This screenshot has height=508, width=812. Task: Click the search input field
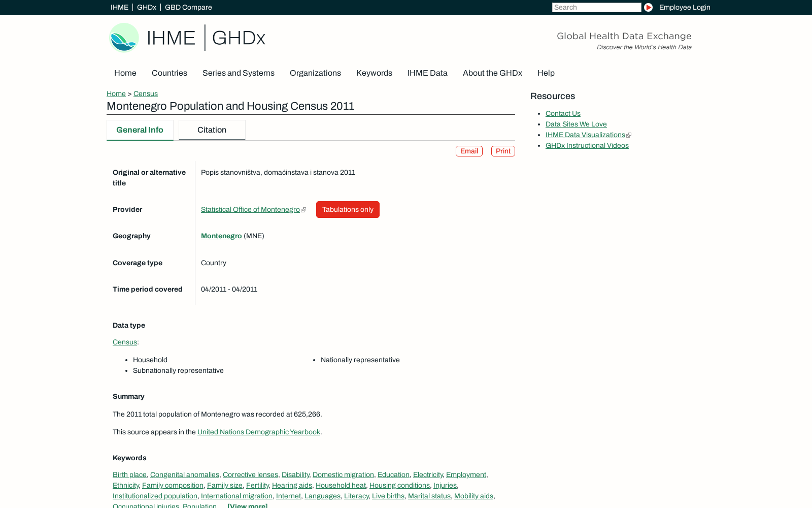coord(596,7)
